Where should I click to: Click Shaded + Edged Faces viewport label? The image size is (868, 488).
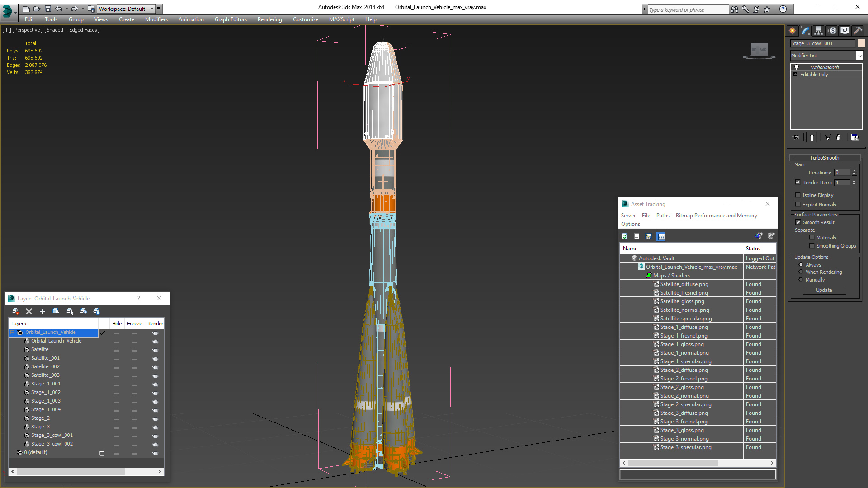pos(72,30)
